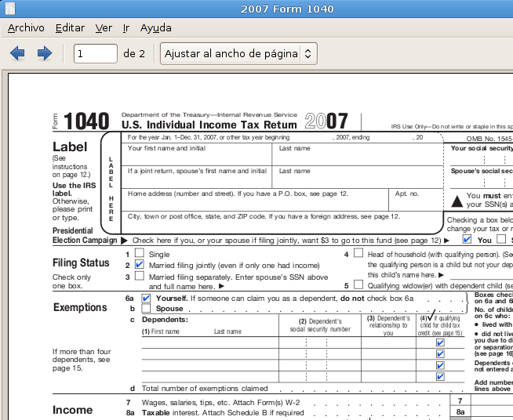
Task: Open the Ir menu
Action: [x=126, y=27]
